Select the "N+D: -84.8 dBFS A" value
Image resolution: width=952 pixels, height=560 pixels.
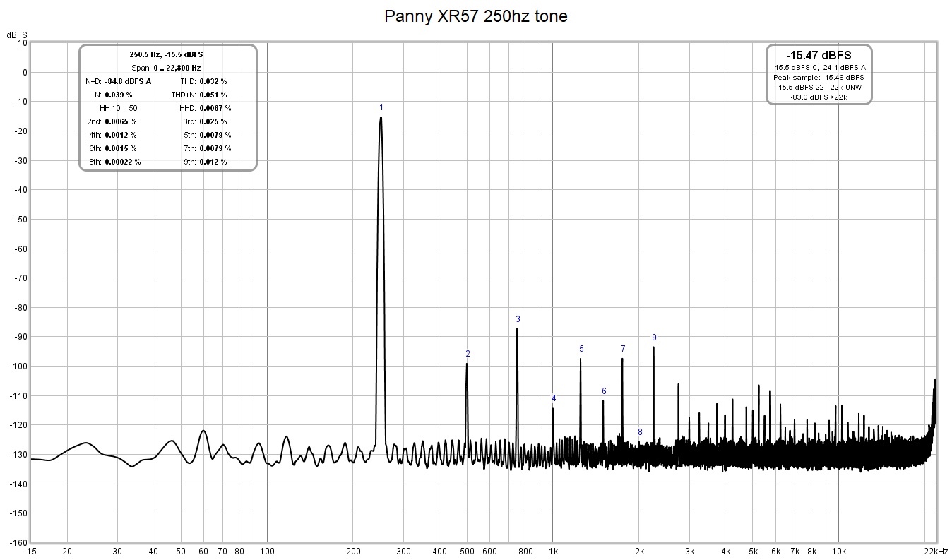[119, 81]
